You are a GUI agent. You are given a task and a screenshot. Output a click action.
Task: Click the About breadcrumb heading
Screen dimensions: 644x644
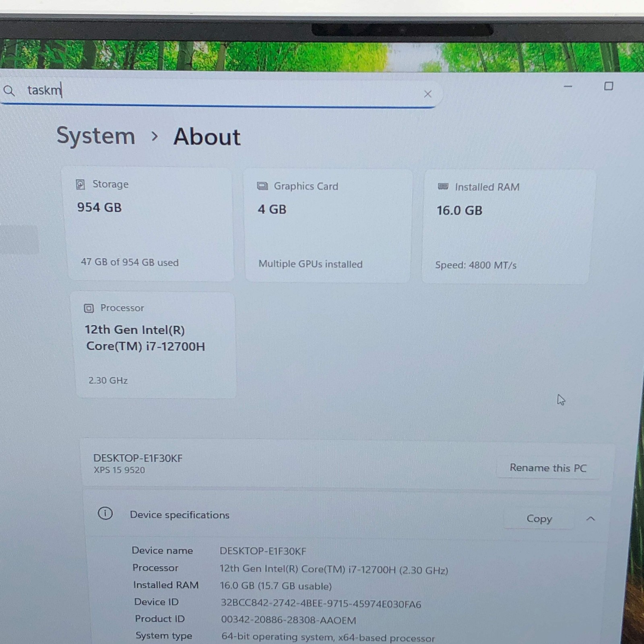click(207, 137)
